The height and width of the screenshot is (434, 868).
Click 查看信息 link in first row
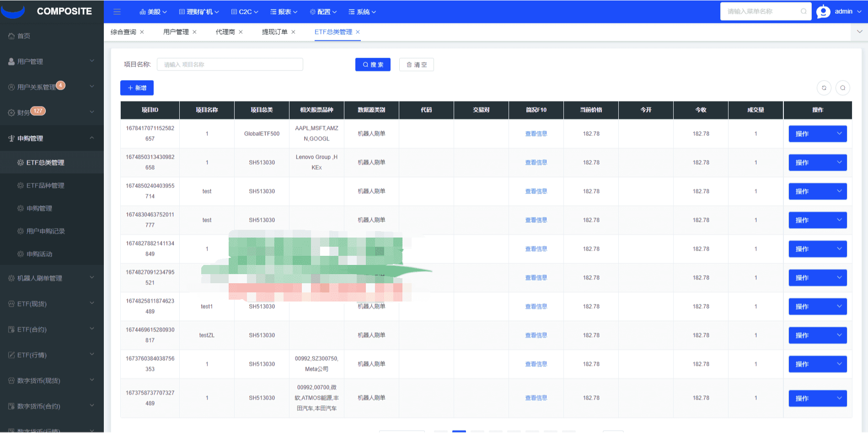click(x=536, y=134)
